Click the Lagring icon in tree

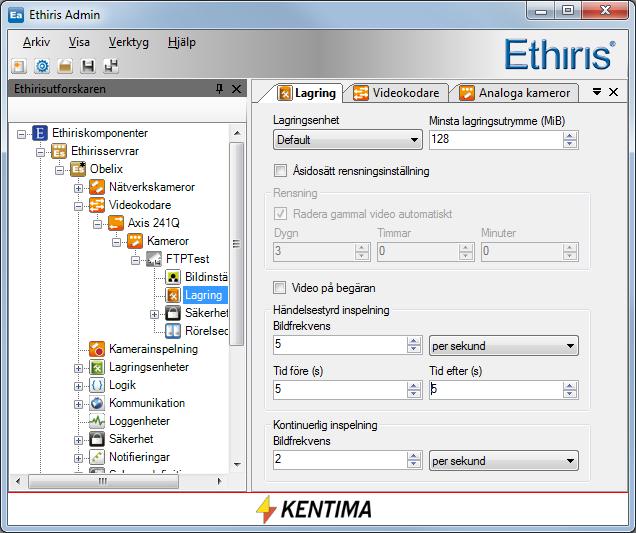173,295
